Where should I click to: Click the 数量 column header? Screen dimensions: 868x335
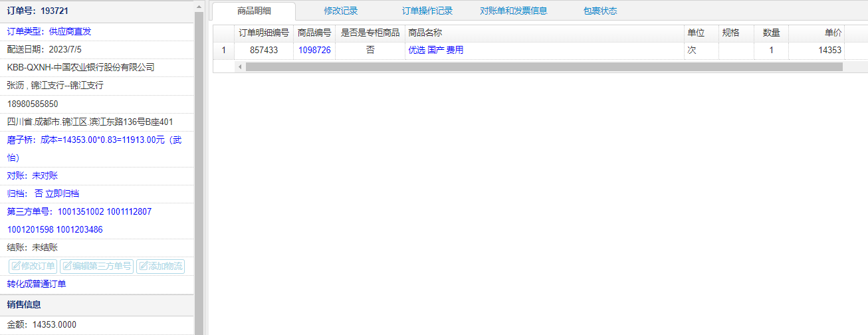[x=772, y=33]
